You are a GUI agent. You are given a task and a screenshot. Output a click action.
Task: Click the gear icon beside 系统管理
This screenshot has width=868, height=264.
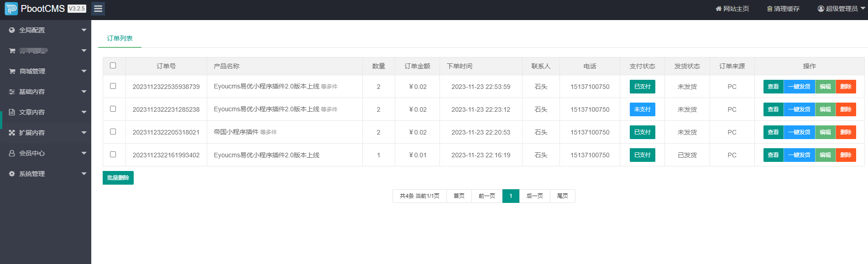[x=12, y=174]
